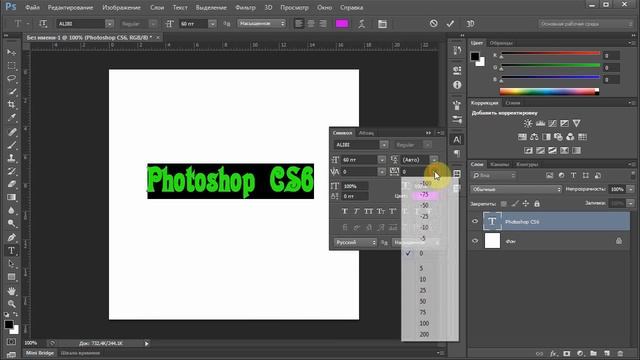Select the Lasso tool
The image size is (640, 360).
tap(11, 78)
